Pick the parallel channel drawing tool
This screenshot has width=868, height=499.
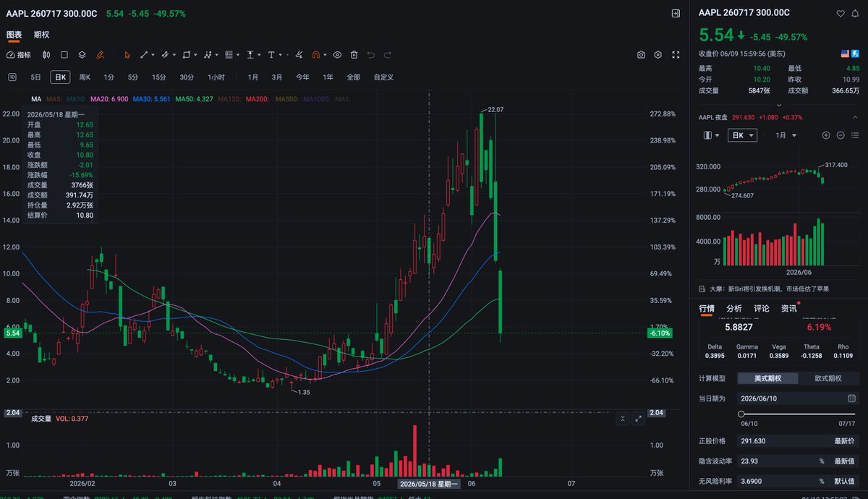(x=165, y=55)
